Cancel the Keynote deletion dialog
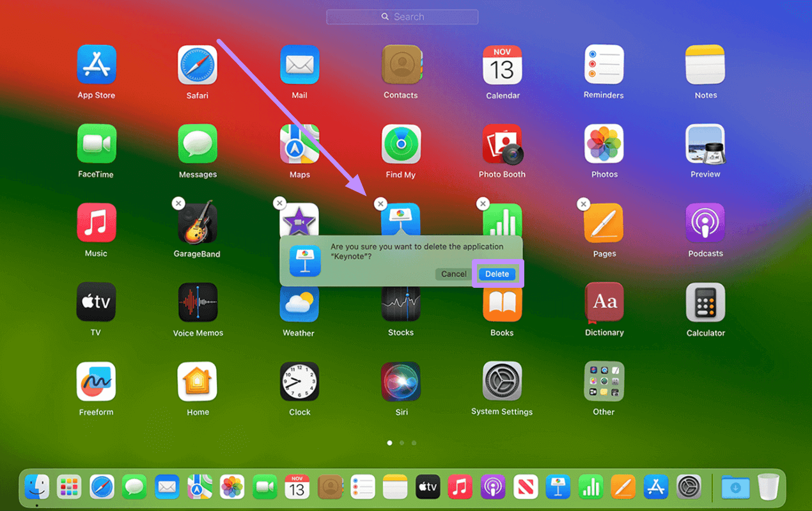The height and width of the screenshot is (511, 812). point(454,274)
